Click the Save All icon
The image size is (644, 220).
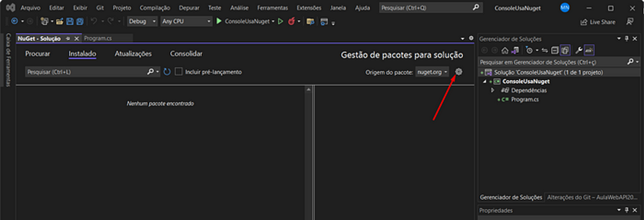[80, 22]
